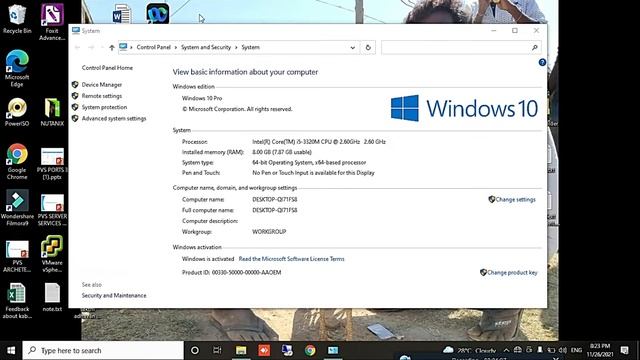Click the taskbar clock showing 8:23 PM
This screenshot has height=360, width=640.
tap(600, 350)
